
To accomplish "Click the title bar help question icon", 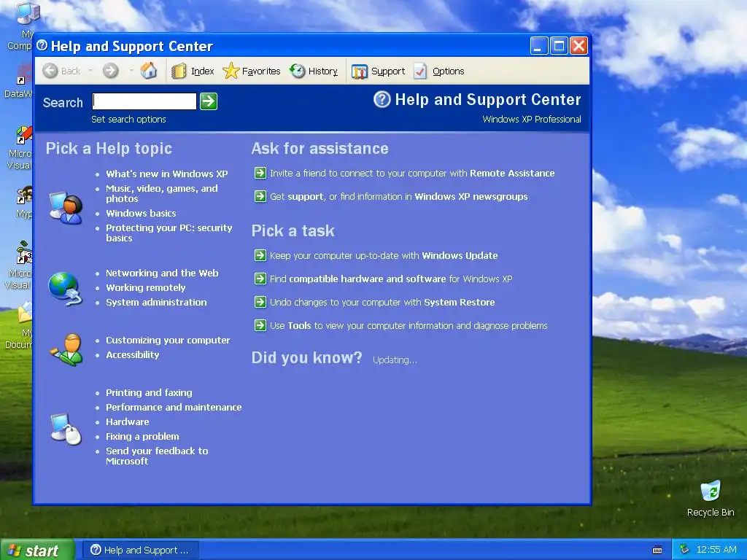I will (x=42, y=45).
